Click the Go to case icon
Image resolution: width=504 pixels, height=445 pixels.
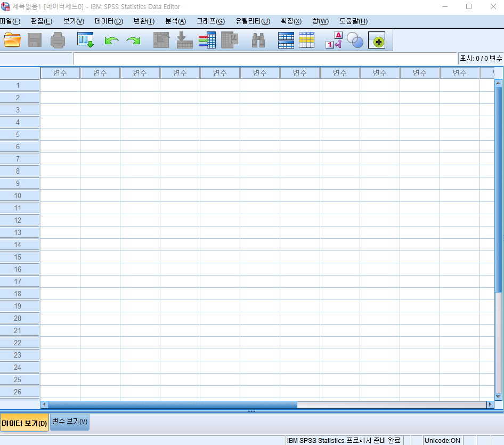[x=161, y=40]
